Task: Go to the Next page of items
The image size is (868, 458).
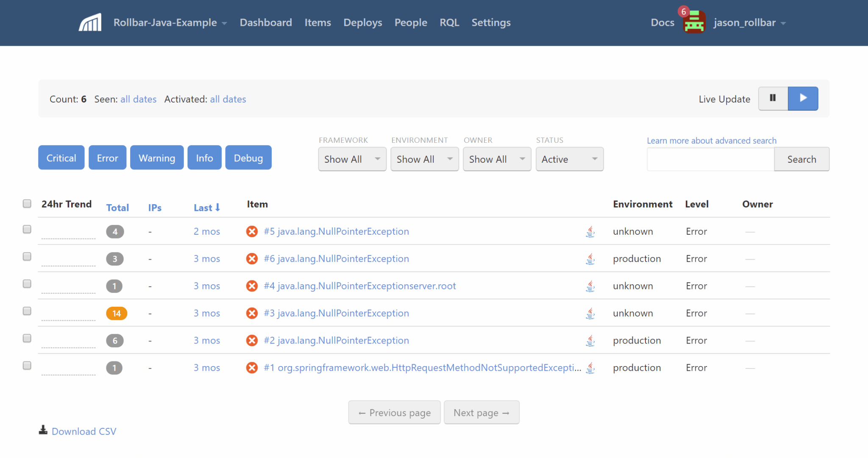Action: click(481, 412)
